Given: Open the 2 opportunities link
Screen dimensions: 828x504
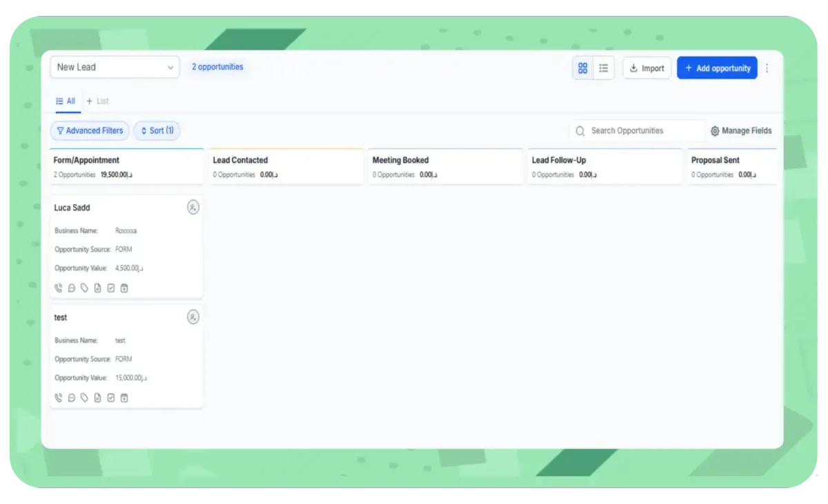Looking at the screenshot, I should (x=217, y=66).
